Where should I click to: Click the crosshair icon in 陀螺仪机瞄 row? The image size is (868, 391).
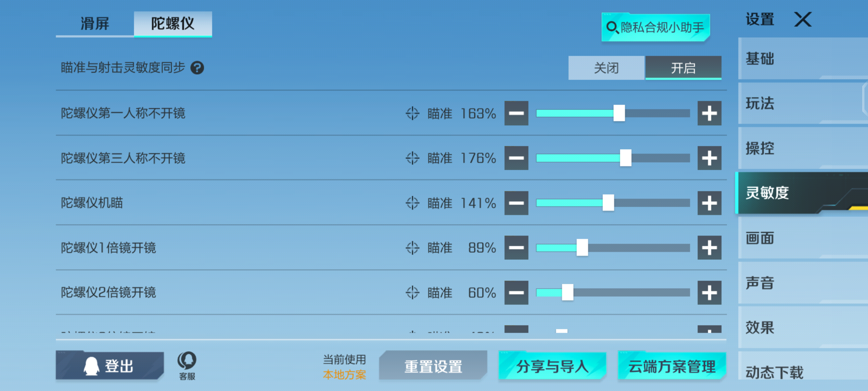(x=412, y=203)
